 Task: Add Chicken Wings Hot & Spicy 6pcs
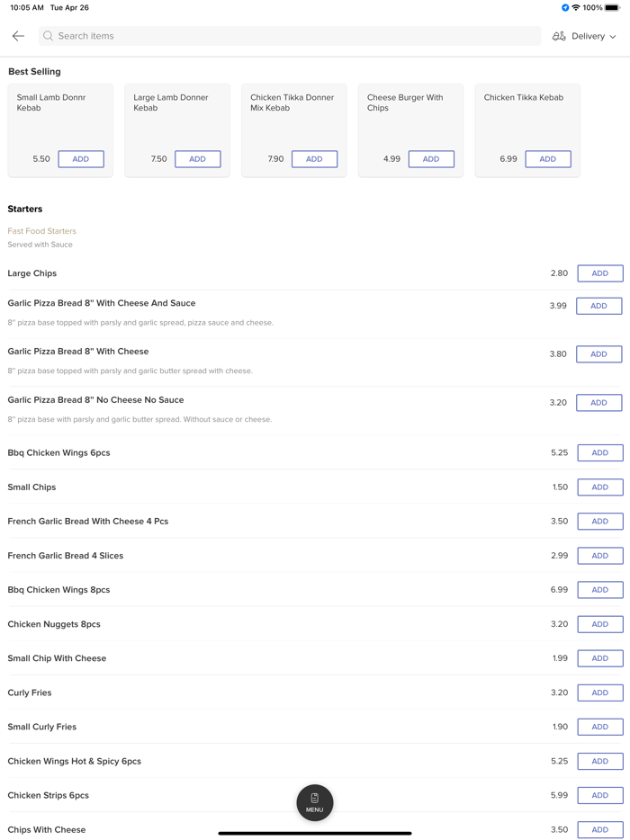coord(600,761)
